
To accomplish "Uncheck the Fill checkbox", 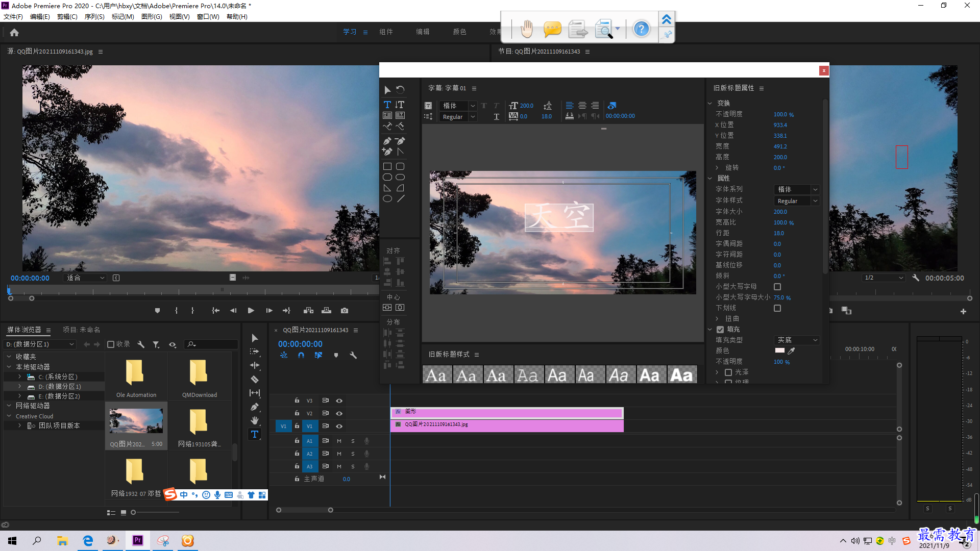I will [720, 330].
